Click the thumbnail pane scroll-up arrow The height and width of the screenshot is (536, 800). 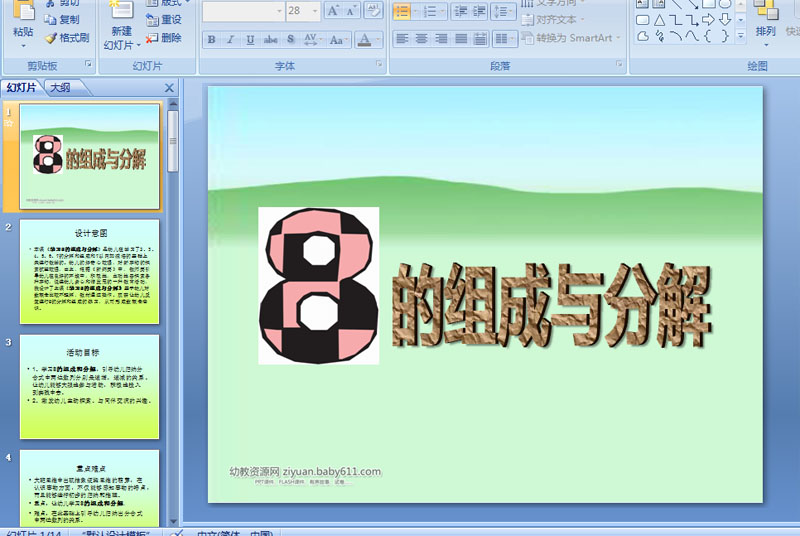173,104
